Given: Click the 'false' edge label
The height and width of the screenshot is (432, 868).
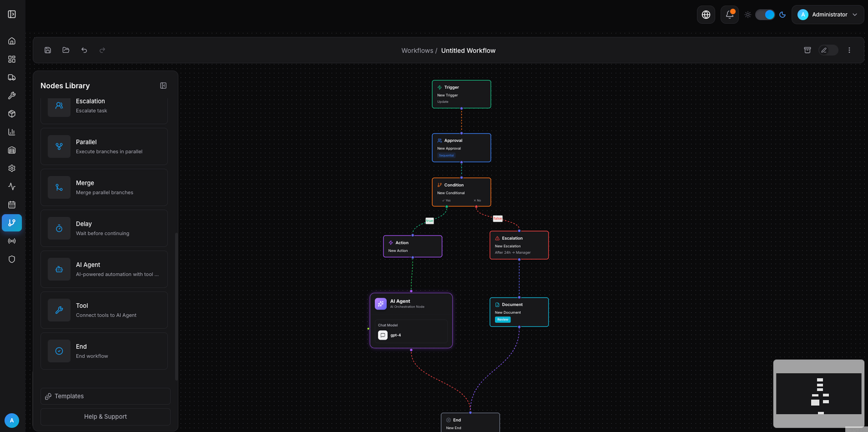Looking at the screenshot, I should 497,218.
